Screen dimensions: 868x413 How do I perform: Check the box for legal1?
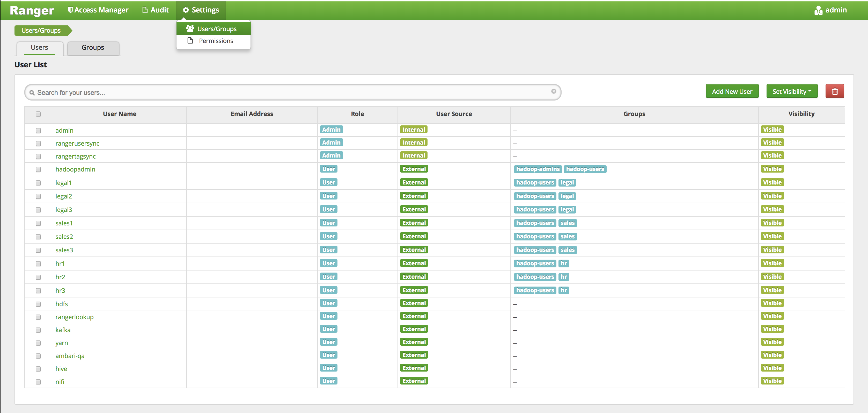[38, 183]
